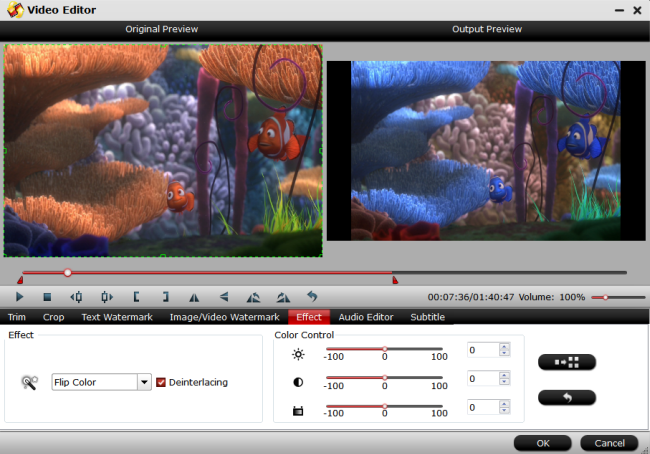This screenshot has width=650, height=454.
Task: Open the Image/Video Watermark tab
Action: [224, 317]
